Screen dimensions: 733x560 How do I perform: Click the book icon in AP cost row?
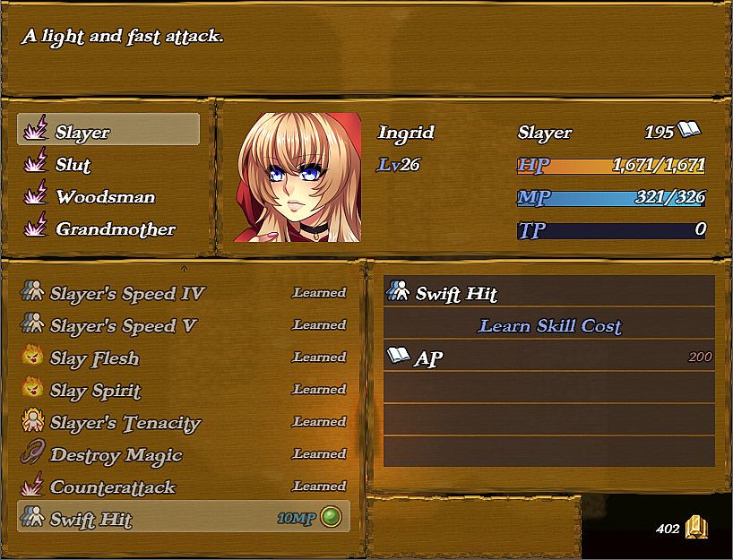click(398, 355)
